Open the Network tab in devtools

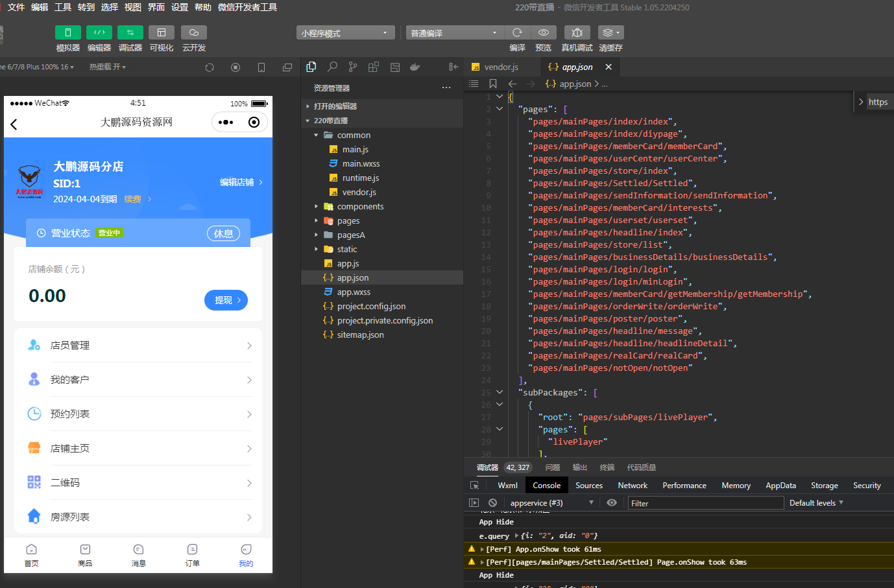click(x=632, y=486)
